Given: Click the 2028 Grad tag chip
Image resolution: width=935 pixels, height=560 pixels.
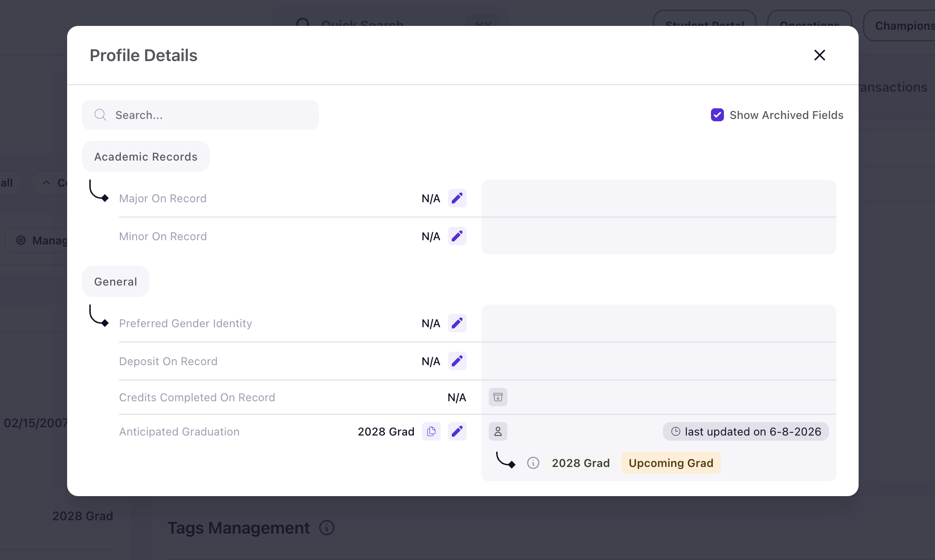Looking at the screenshot, I should tap(580, 463).
